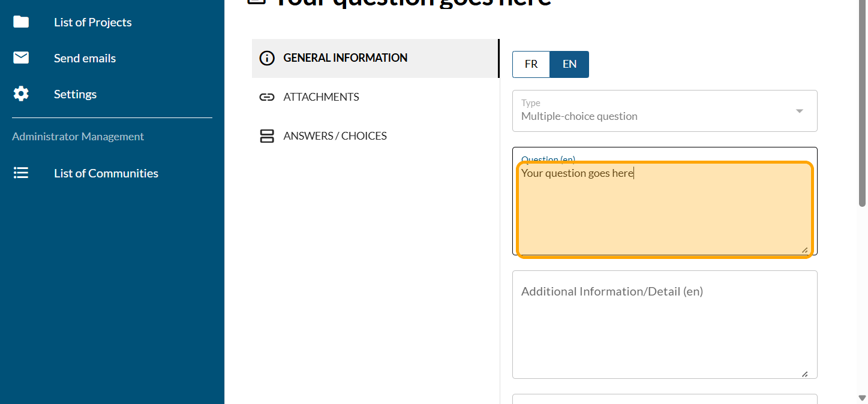This screenshot has width=868, height=404.
Task: Click the folder icon beside List of Projects
Action: click(21, 22)
